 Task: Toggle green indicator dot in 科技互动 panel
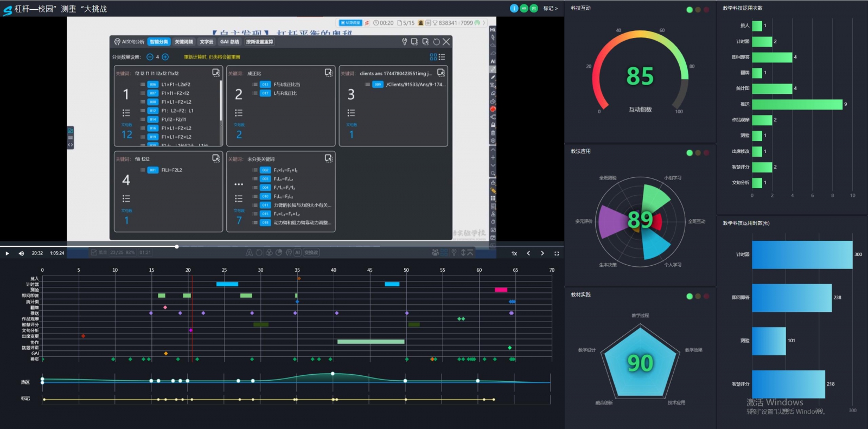pos(690,10)
